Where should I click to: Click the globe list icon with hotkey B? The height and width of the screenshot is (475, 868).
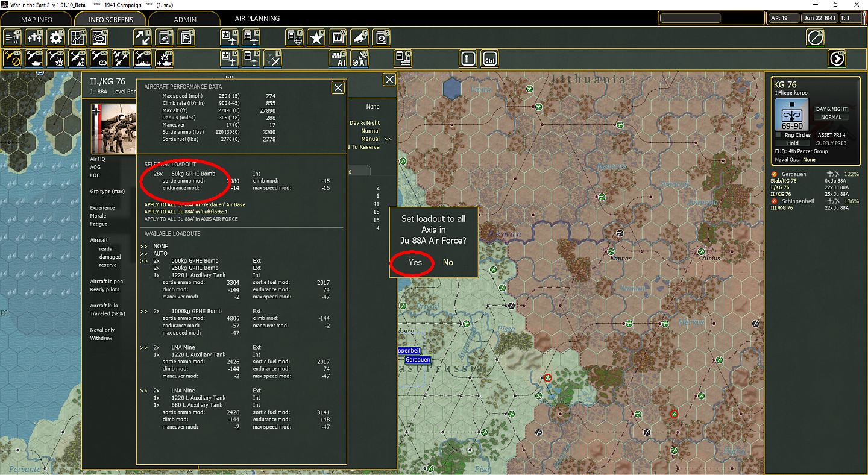[x=295, y=38]
